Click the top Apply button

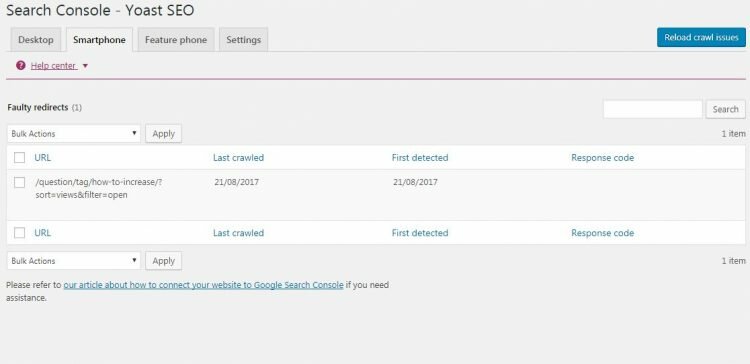click(164, 134)
